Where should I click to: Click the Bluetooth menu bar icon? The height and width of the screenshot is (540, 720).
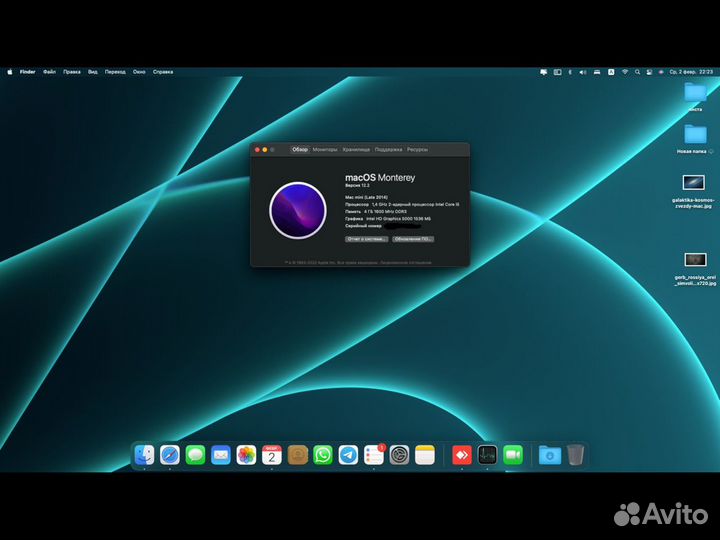pyautogui.click(x=570, y=72)
